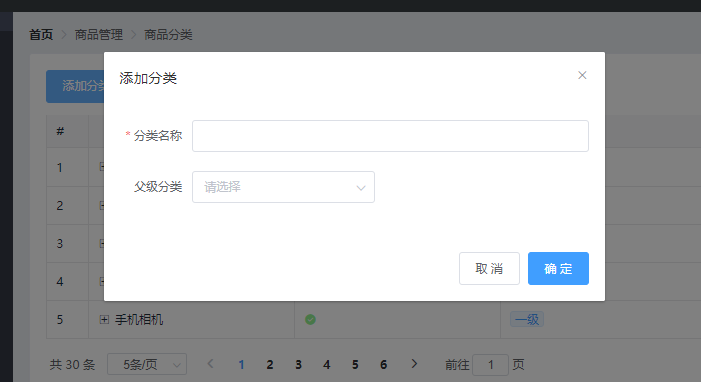This screenshot has height=382, width=701.
Task: Jump to page 3
Action: click(x=298, y=365)
